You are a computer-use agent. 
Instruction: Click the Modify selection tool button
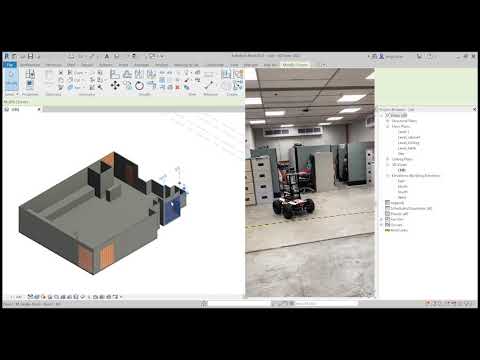click(11, 79)
